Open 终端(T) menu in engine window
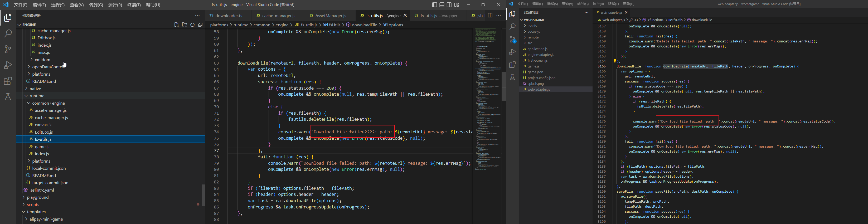Viewport: 868px width, 224px height. click(134, 5)
